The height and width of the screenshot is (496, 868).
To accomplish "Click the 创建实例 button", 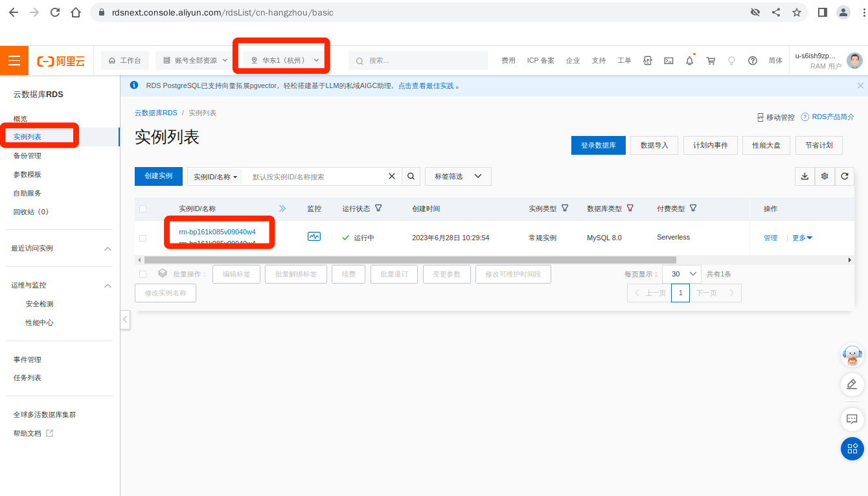I will point(159,176).
